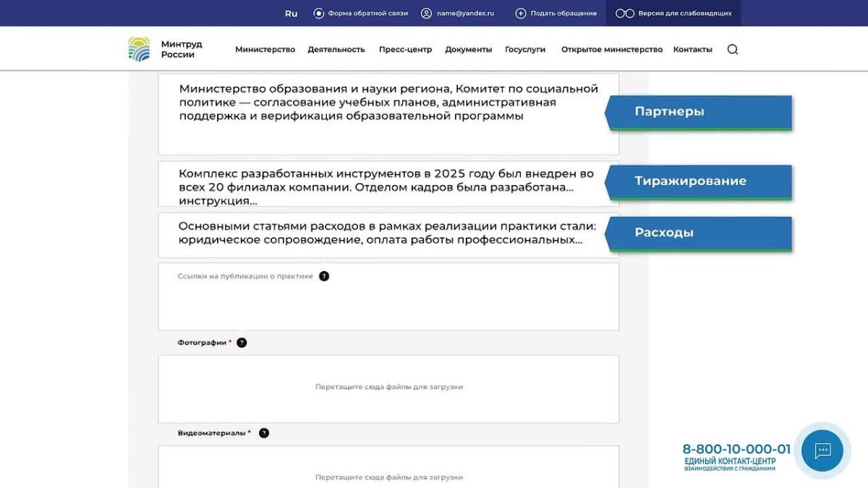
Task: Open the Контакты menu
Action: pos(693,49)
